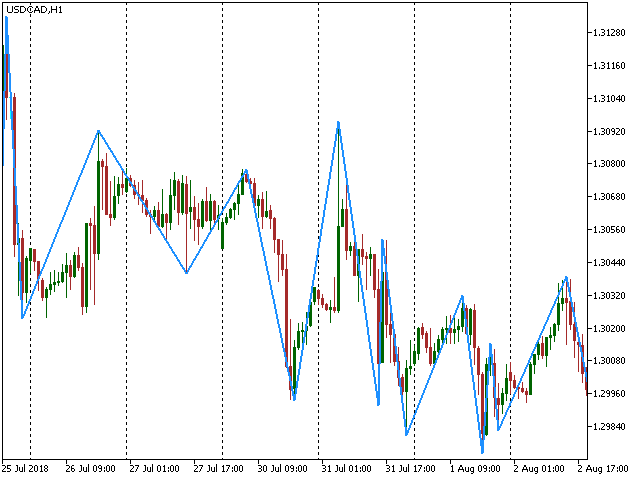Select the 1.30800 price label
The height and width of the screenshot is (480, 640).
coord(609,164)
